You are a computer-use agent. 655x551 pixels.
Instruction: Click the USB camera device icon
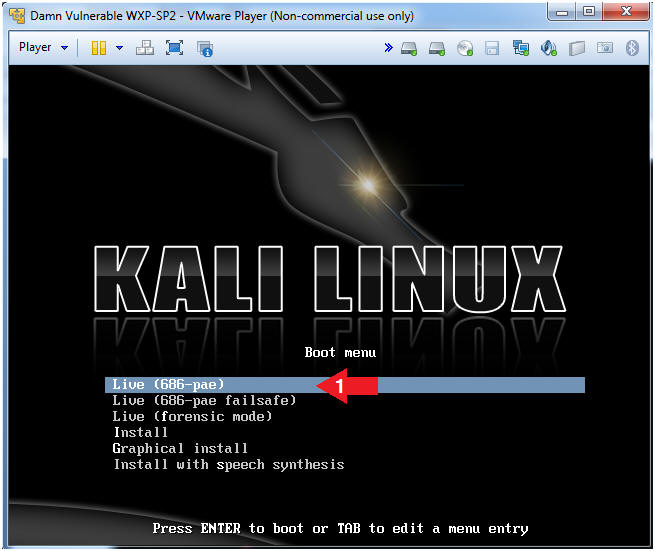coord(605,48)
